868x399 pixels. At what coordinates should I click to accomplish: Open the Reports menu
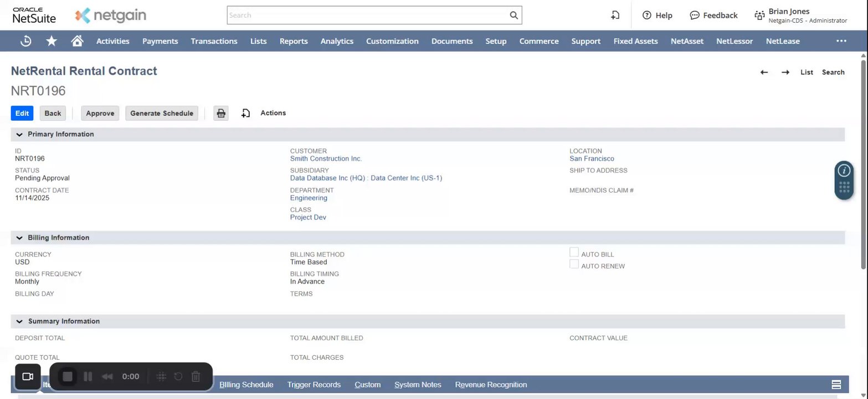point(294,41)
